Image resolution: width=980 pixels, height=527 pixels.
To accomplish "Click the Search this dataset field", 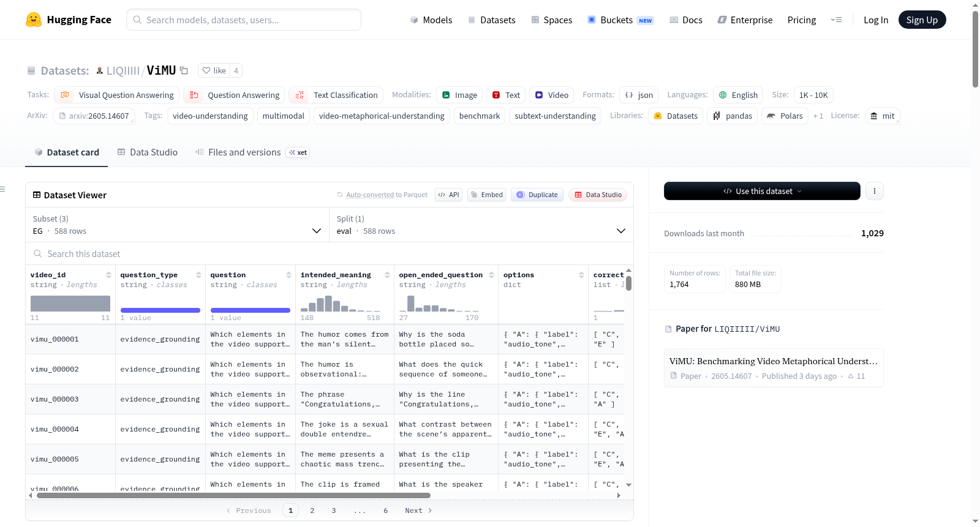I will (x=330, y=253).
